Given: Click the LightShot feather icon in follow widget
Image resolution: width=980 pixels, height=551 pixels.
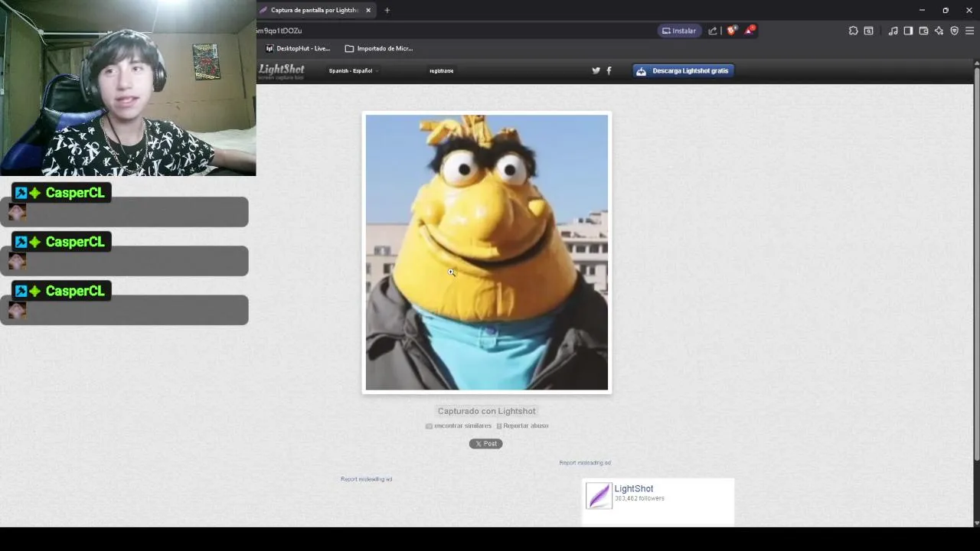Looking at the screenshot, I should pyautogui.click(x=599, y=495).
